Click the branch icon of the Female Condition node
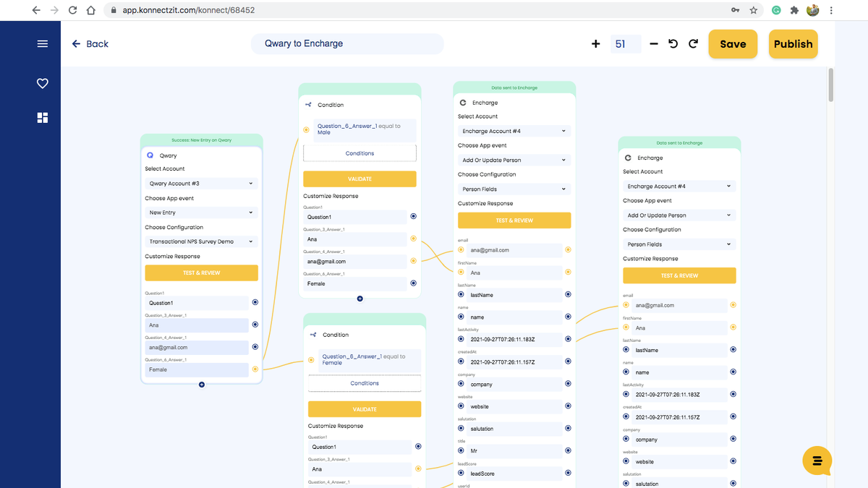 coord(313,335)
